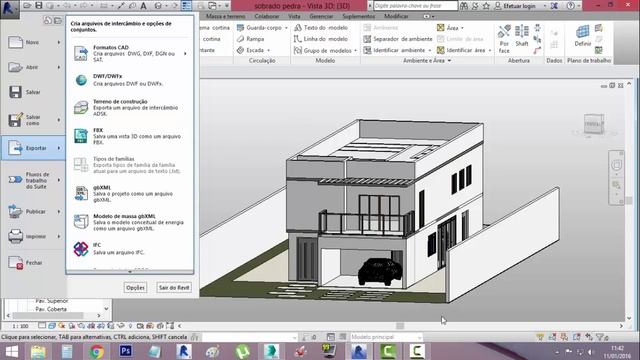Click the Opções button
Screen dimensions: 640x360
135,287
